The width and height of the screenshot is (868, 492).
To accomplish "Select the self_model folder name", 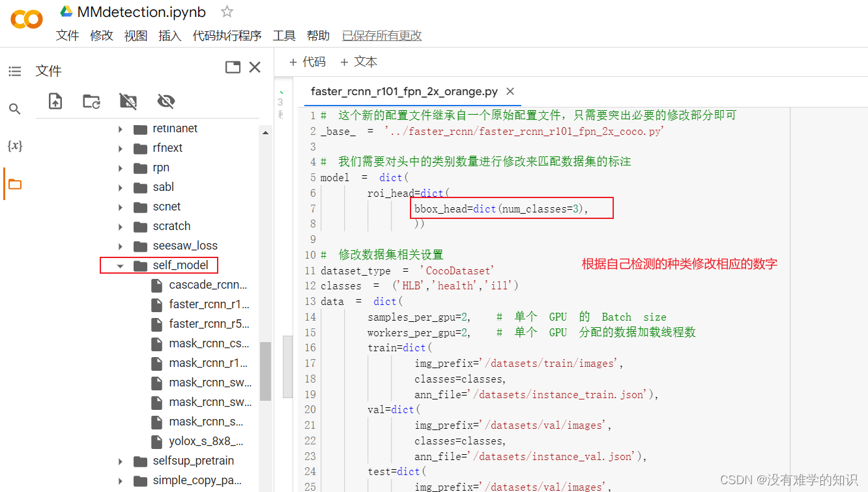I will click(x=181, y=265).
